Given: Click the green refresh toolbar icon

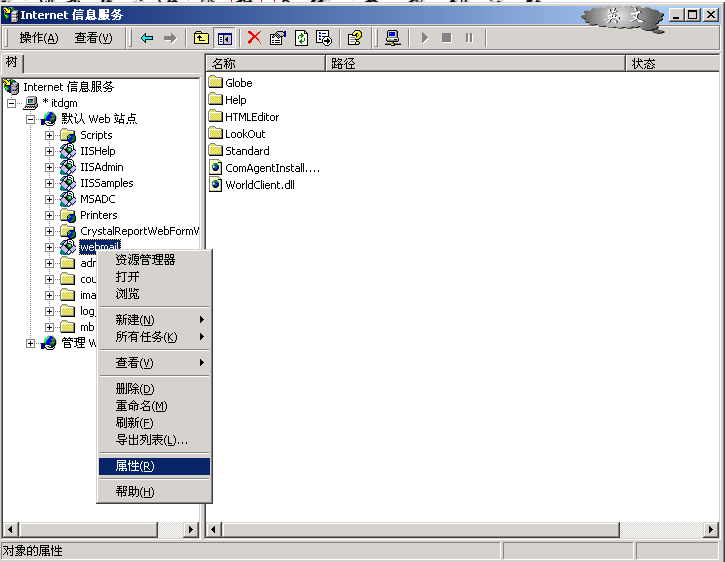Looking at the screenshot, I should pyautogui.click(x=300, y=38).
